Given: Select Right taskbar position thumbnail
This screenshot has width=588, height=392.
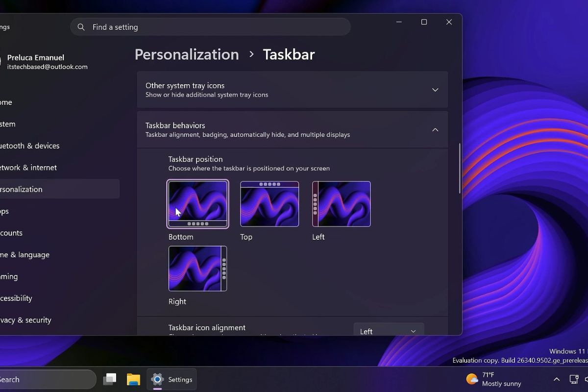Looking at the screenshot, I should [x=197, y=269].
